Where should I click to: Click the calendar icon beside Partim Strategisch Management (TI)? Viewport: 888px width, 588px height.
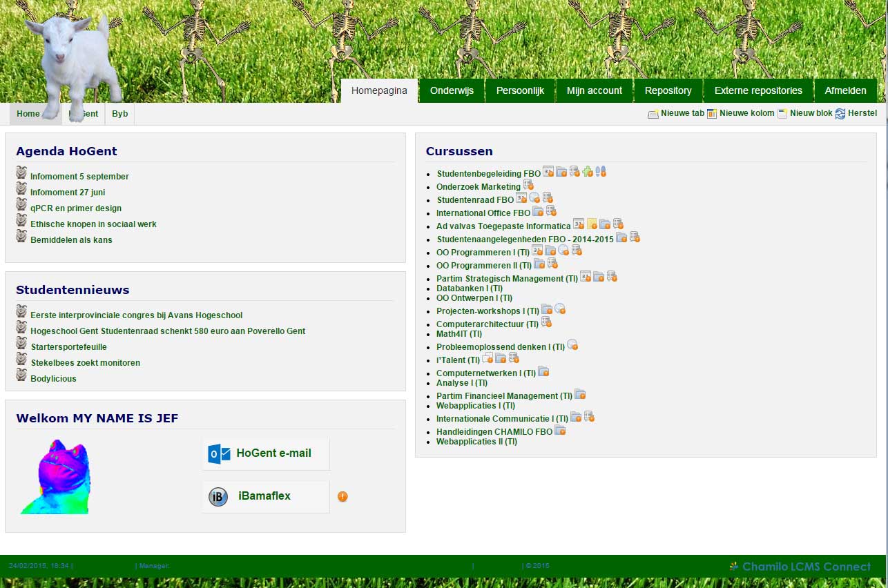586,276
